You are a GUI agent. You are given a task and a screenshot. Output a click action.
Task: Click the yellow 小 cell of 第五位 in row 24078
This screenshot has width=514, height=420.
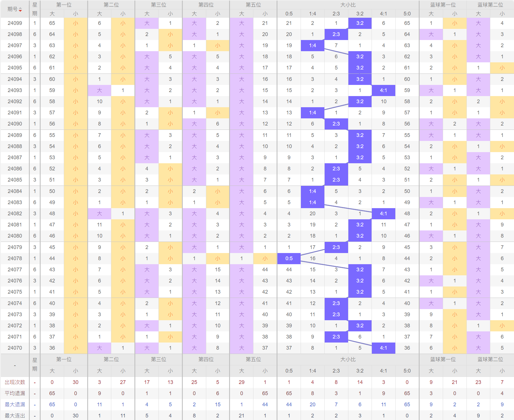pyautogui.click(x=265, y=258)
